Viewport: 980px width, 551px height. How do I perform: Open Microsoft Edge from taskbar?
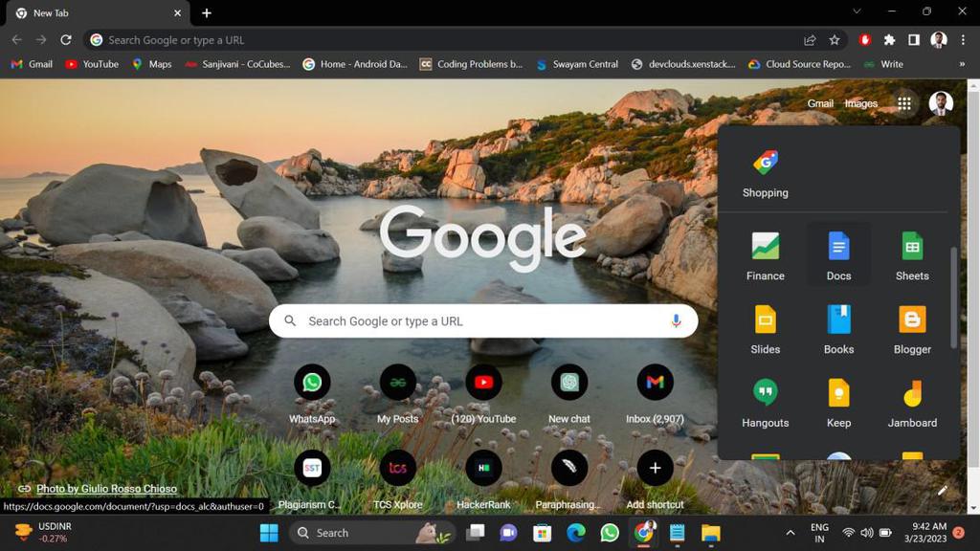[x=575, y=533]
